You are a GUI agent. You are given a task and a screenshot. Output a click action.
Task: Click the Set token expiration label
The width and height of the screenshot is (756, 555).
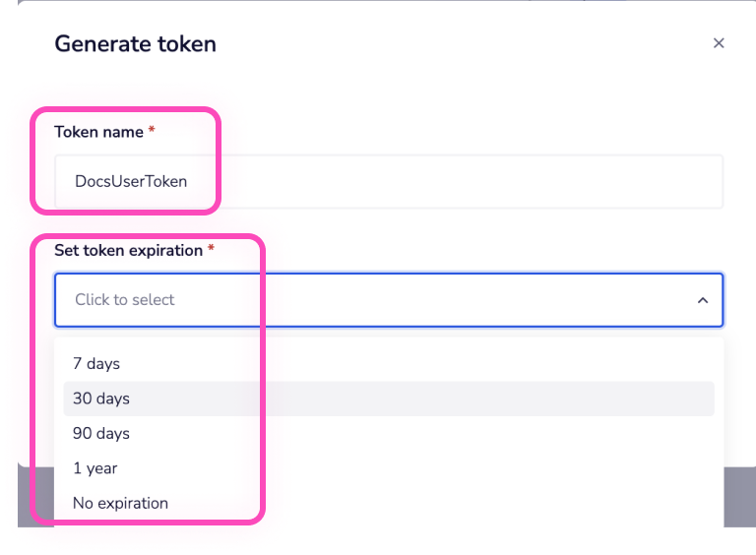click(x=128, y=250)
